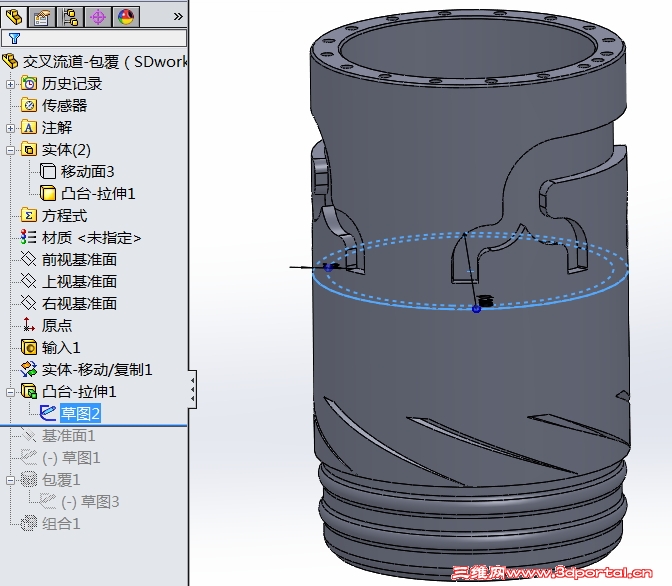Screen dimensions: 672x586
Task: Click the 凸台-拉伸1 extrude feature icon
Action: pyautogui.click(x=29, y=391)
